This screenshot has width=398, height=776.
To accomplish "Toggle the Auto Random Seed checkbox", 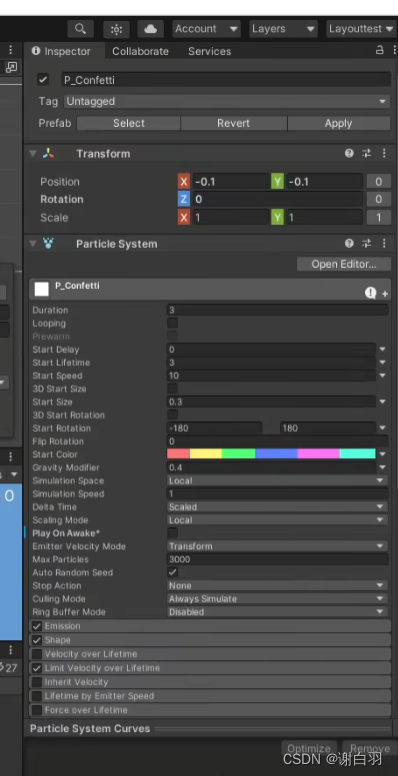I will click(172, 572).
